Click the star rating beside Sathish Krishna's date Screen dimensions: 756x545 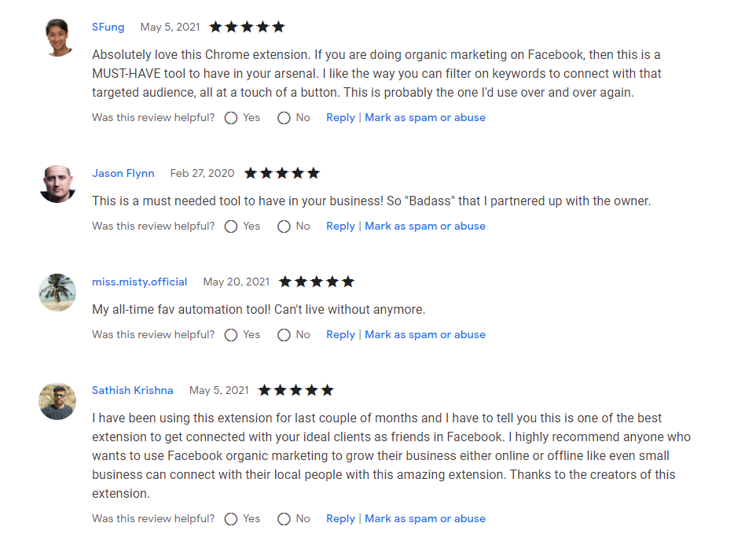295,390
